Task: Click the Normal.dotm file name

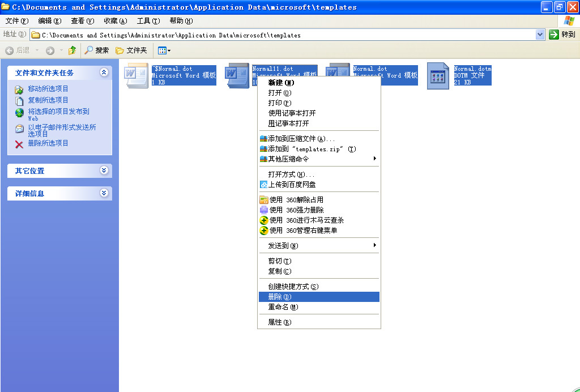Action: 473,69
